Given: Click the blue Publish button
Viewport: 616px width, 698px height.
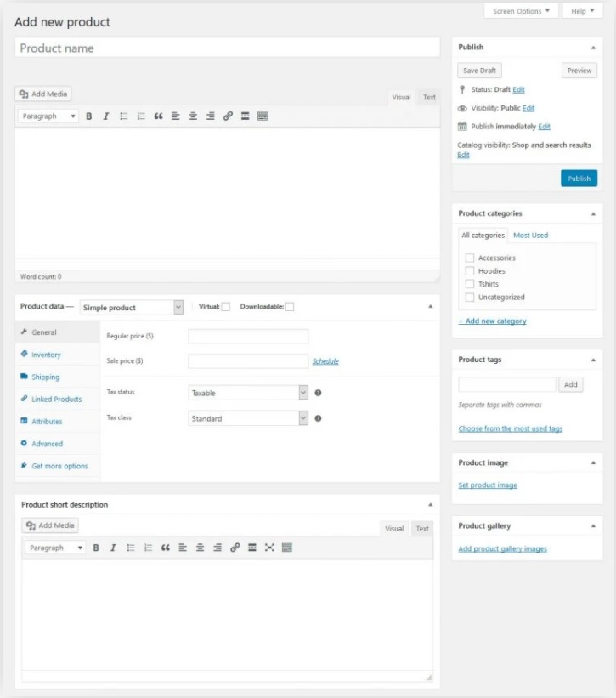Looking at the screenshot, I should coord(579,179).
